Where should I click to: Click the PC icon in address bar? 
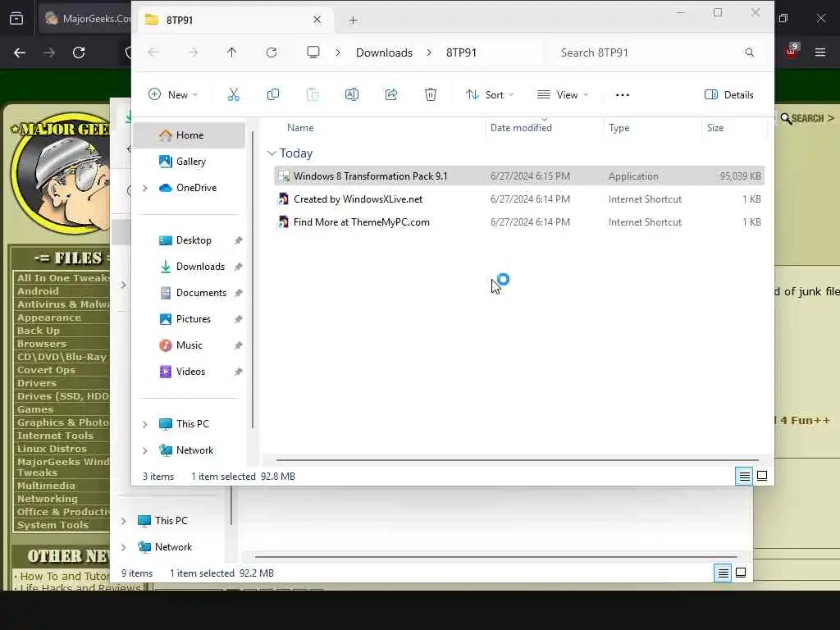click(x=313, y=52)
